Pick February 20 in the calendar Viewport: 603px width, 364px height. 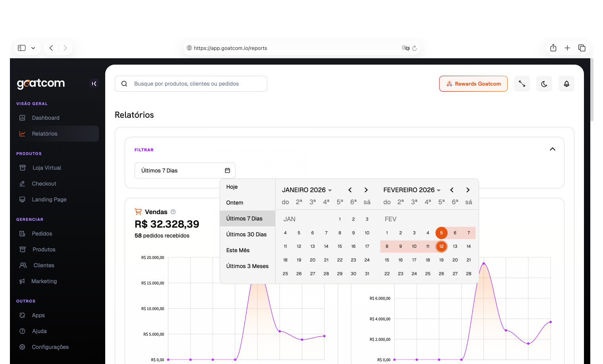[x=455, y=260]
